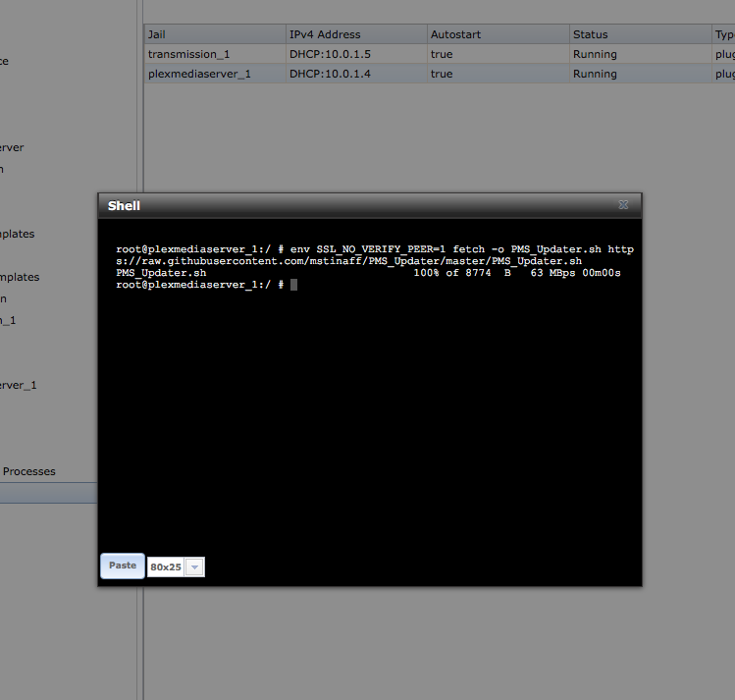Screen dimensions: 735x700
Task: Open the 80x25 terminal size dropdown
Action: (x=194, y=566)
